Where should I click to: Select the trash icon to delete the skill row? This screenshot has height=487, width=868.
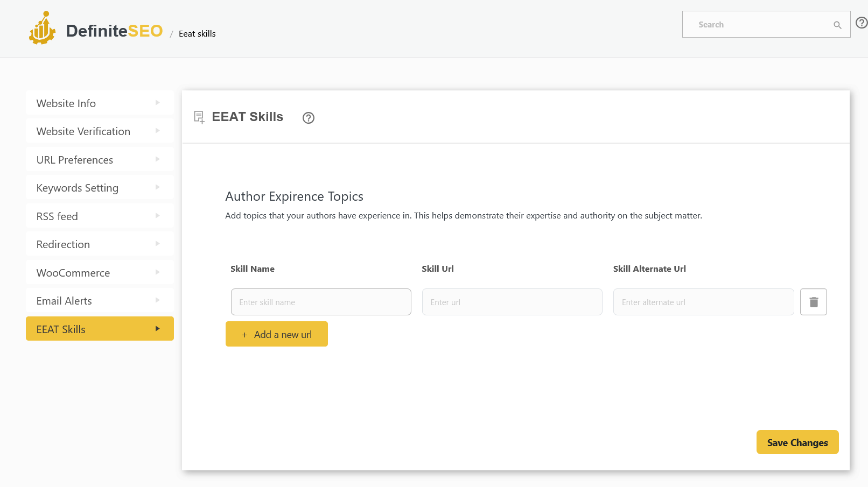[x=813, y=301]
